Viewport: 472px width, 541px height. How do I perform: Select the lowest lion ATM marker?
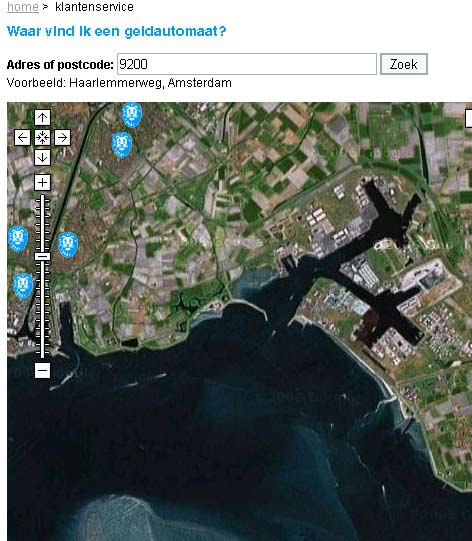pyautogui.click(x=23, y=286)
